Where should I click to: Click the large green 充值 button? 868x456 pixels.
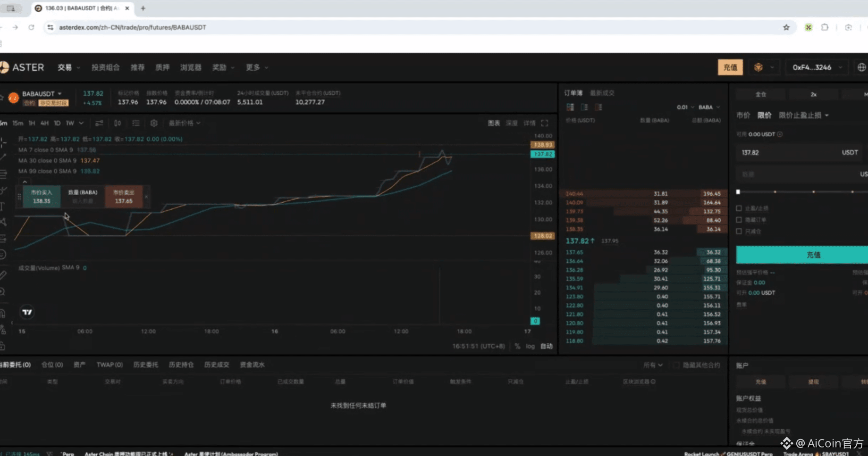pos(802,255)
